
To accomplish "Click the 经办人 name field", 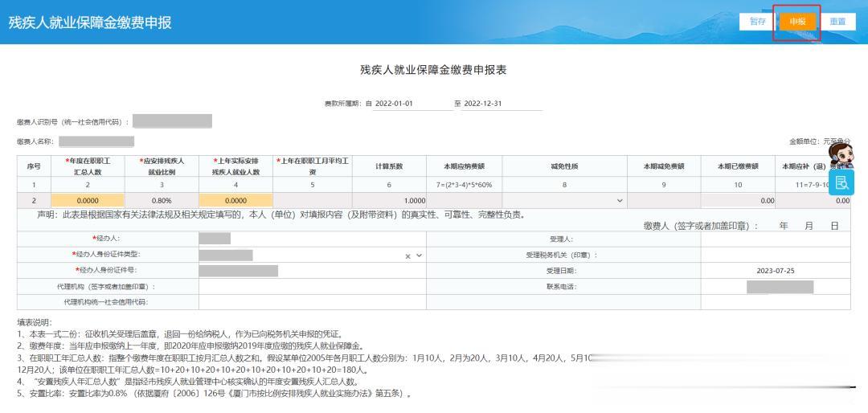I will coord(312,239).
